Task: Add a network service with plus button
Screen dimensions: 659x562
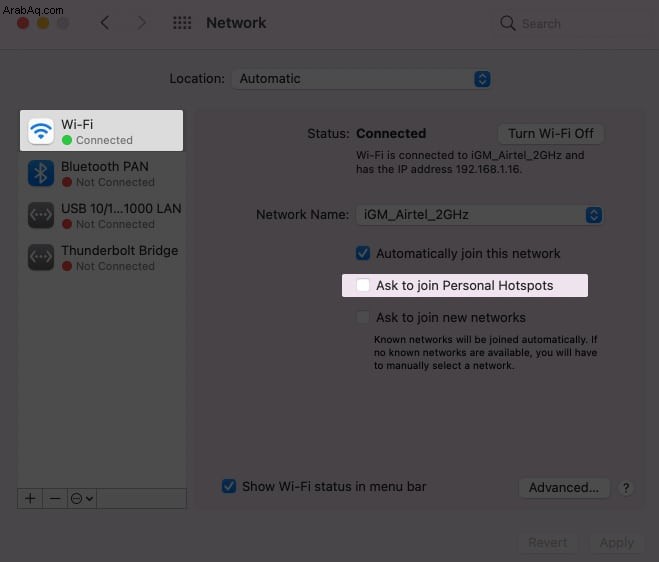Action: [x=30, y=499]
